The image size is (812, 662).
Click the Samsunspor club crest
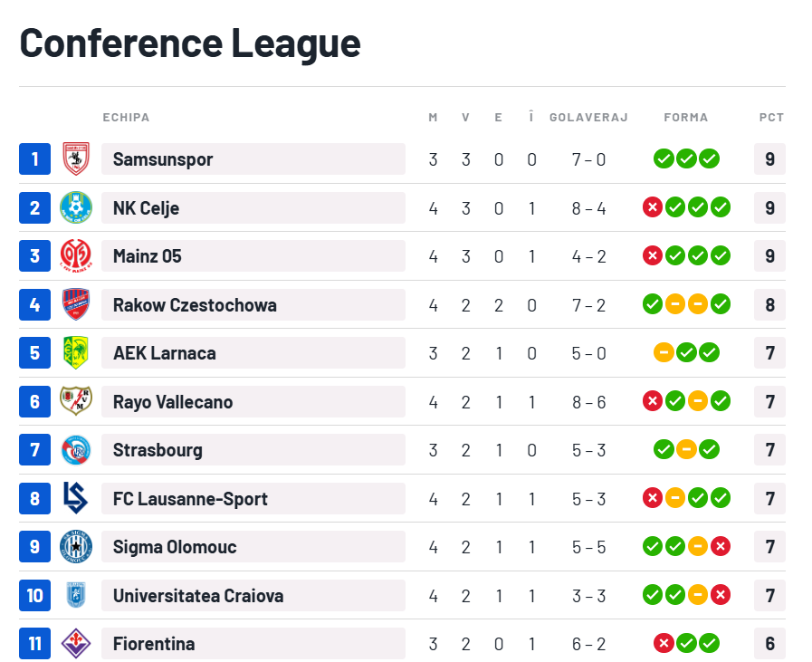coord(76,159)
